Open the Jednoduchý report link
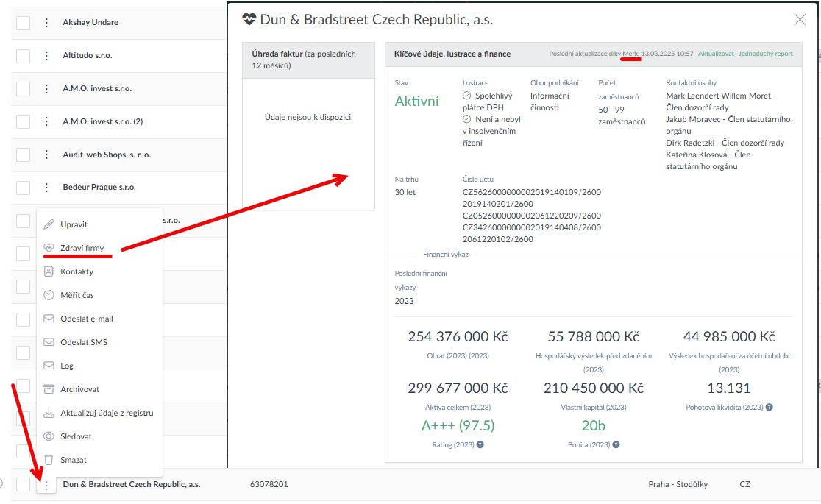The height and width of the screenshot is (504, 821). (x=765, y=54)
